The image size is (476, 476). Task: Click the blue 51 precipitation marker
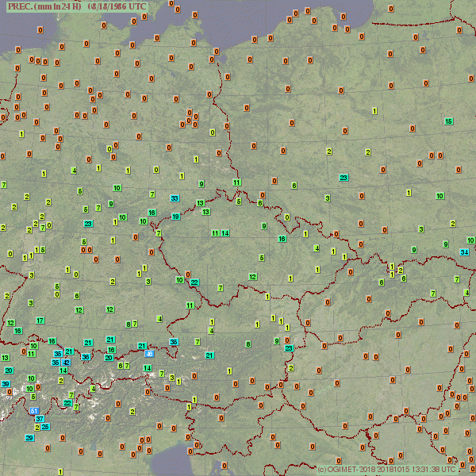[x=34, y=410]
